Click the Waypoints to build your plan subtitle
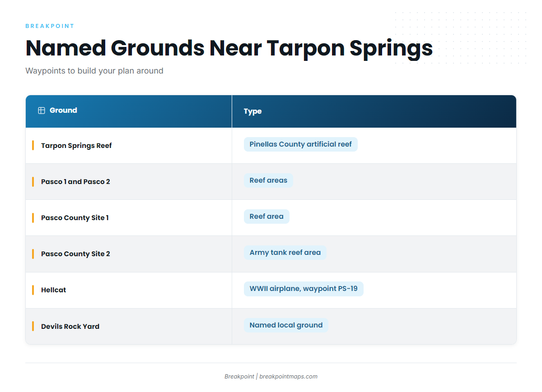 point(94,71)
